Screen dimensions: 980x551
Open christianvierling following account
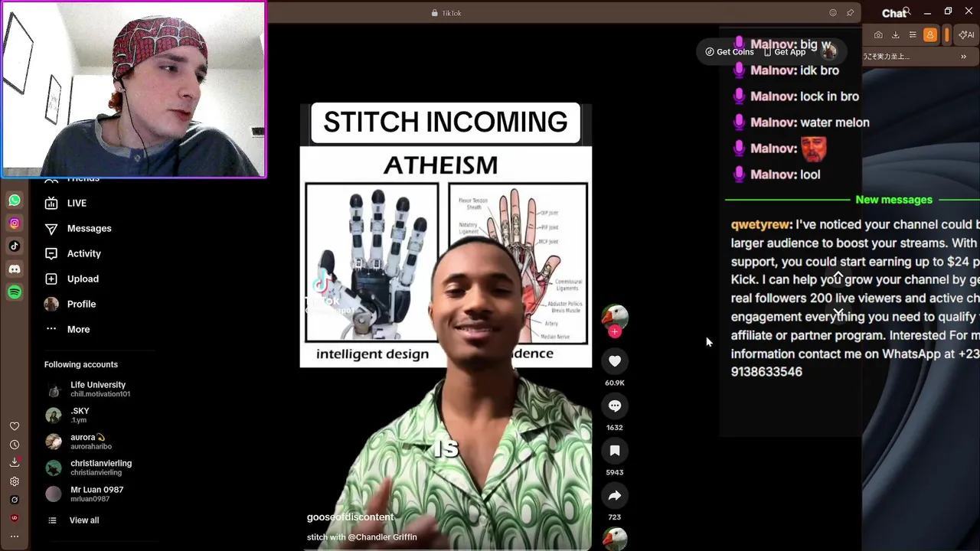(88, 468)
